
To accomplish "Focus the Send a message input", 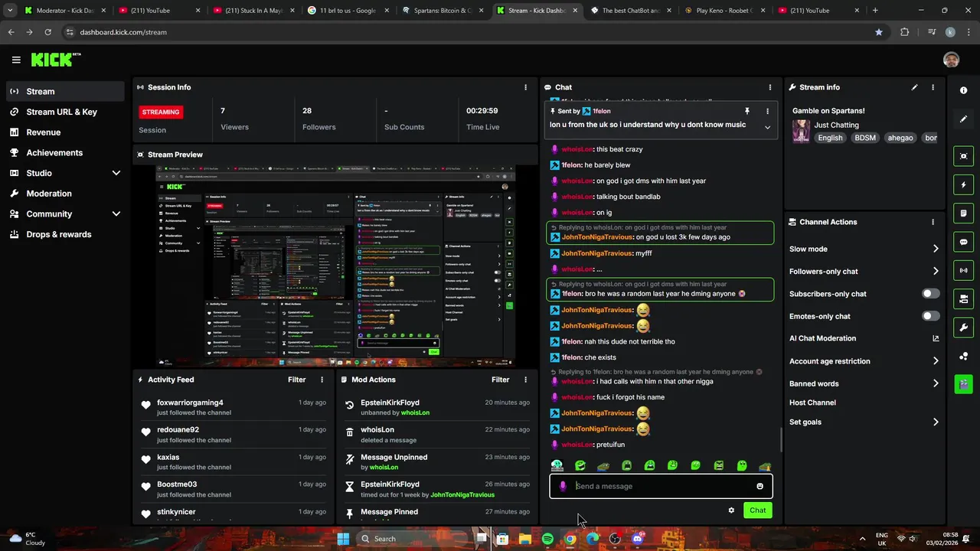I will pos(662,486).
